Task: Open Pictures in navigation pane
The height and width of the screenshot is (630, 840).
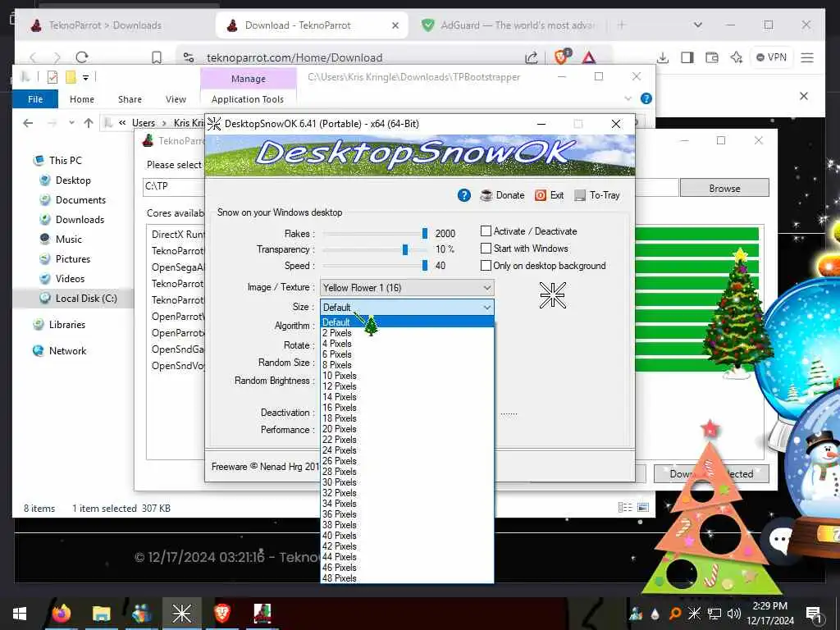Action: 73,258
